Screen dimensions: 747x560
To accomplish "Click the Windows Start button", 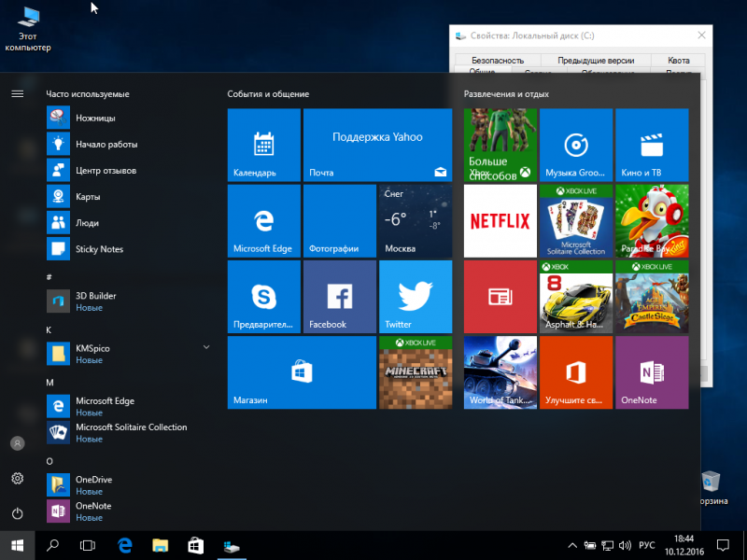I will pos(17,545).
